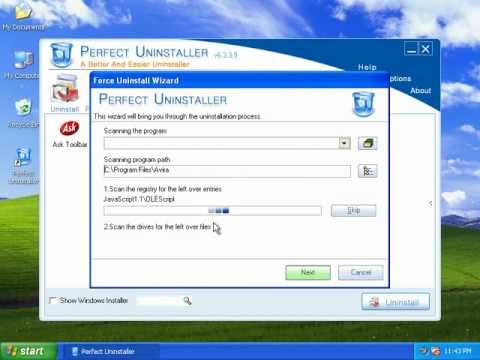Toggle the Show Windows Installer checkbox
Viewport: 480px width, 360px height.
coord(53,300)
